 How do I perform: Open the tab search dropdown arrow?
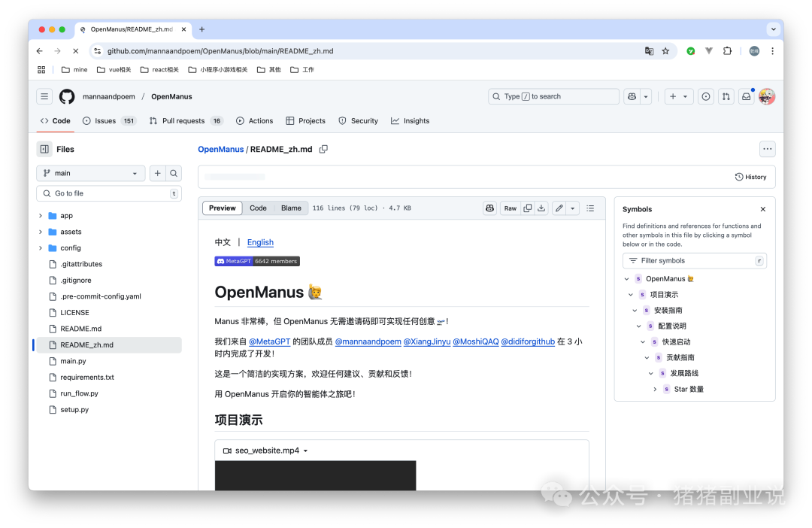point(773,29)
